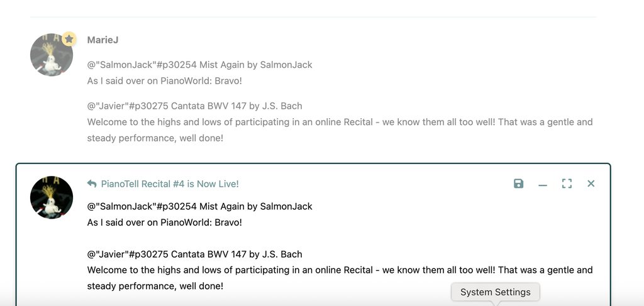Click the System Settings tooltip label
Image resolution: width=644 pixels, height=306 pixels.
pos(495,292)
